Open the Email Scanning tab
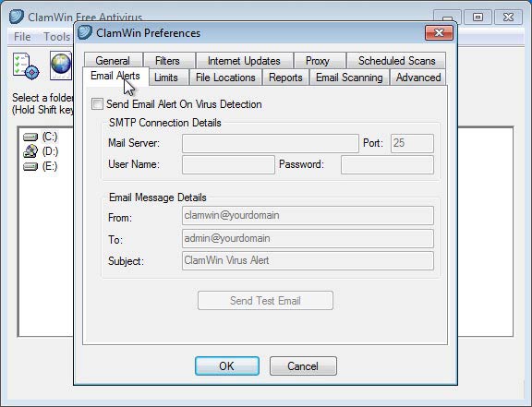Screen dimensions: 532x407 (349, 78)
